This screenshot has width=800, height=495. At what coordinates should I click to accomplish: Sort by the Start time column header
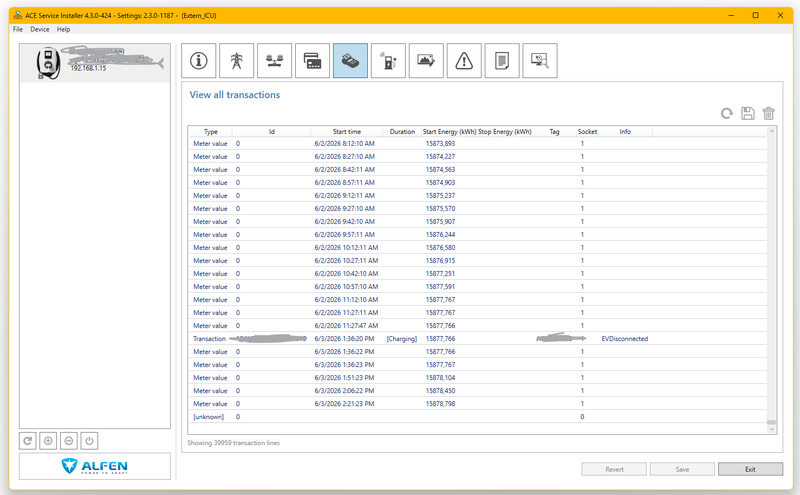click(346, 132)
